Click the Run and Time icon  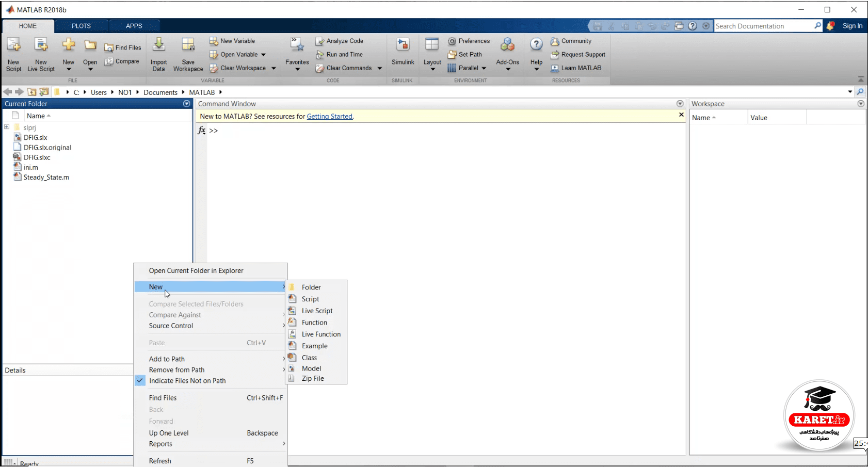320,55
